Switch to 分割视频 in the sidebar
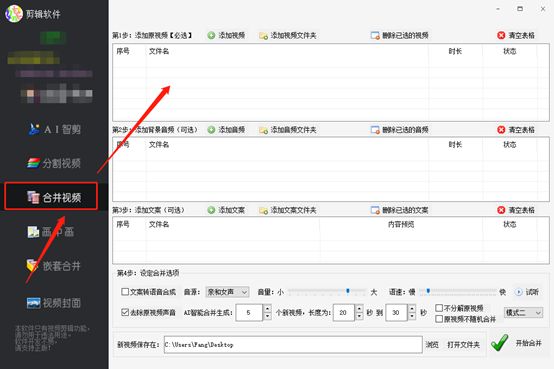The height and width of the screenshot is (369, 554). pyautogui.click(x=54, y=163)
